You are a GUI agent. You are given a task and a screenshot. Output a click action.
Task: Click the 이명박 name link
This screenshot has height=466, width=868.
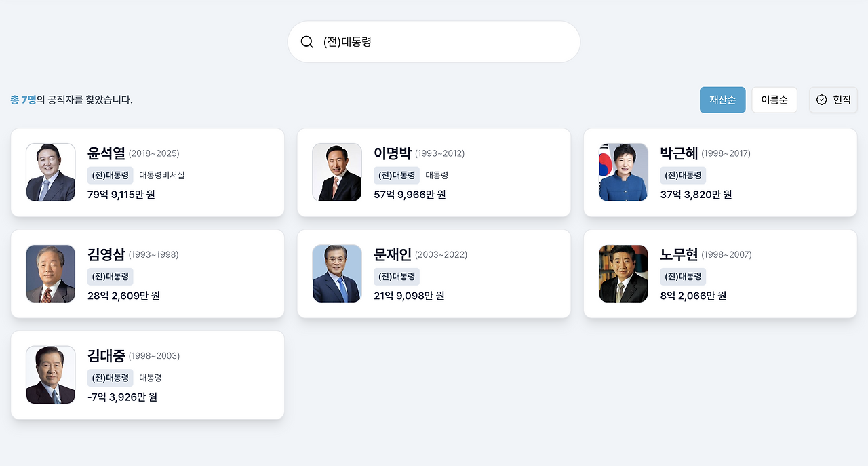tap(393, 153)
